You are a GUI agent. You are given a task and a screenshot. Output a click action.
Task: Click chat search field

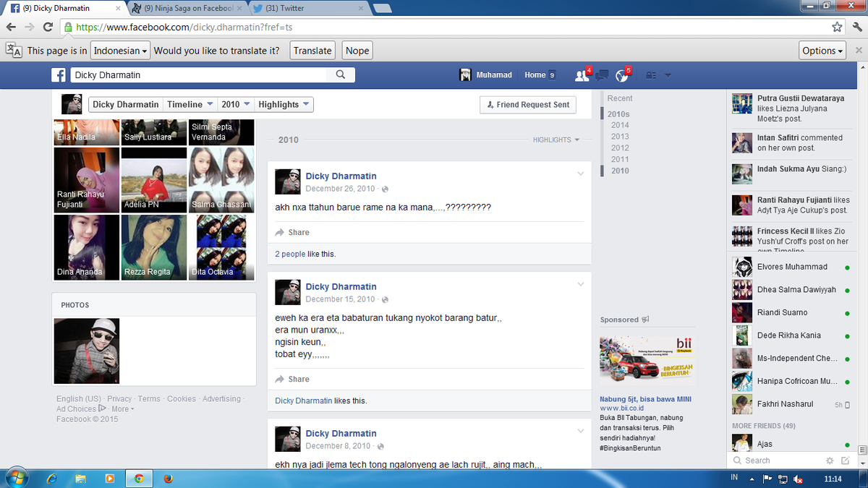[x=778, y=461]
